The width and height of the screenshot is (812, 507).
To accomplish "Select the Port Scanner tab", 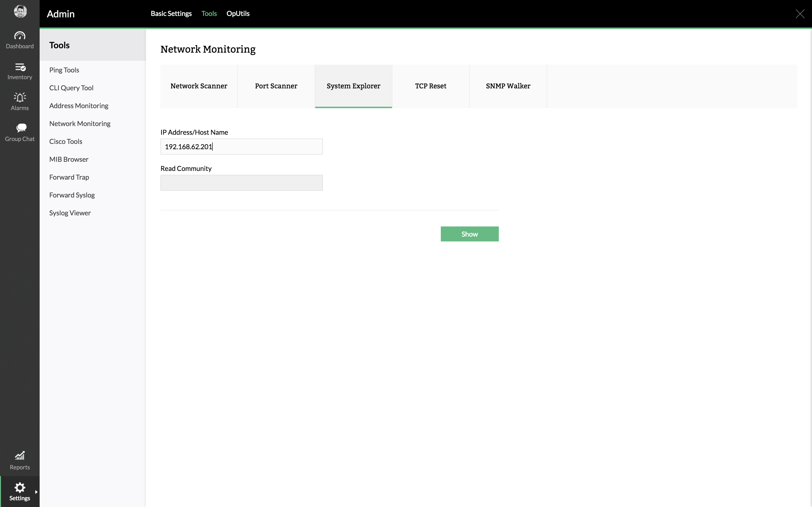I will coord(276,86).
